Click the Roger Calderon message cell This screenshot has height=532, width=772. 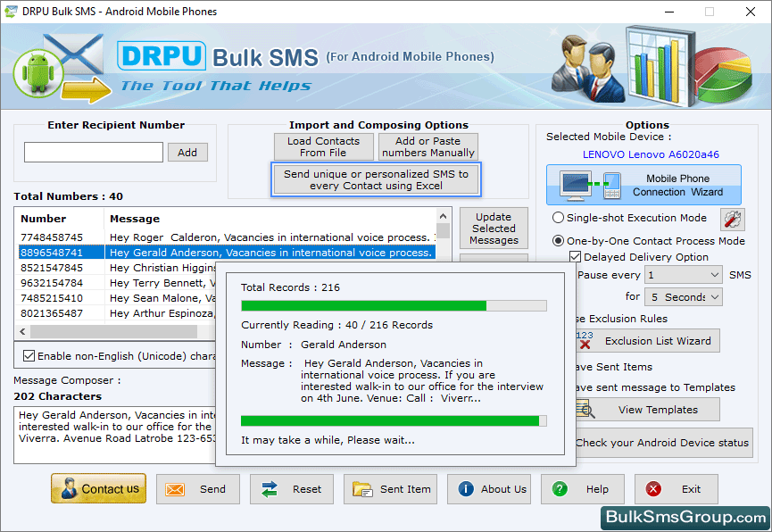click(x=270, y=237)
